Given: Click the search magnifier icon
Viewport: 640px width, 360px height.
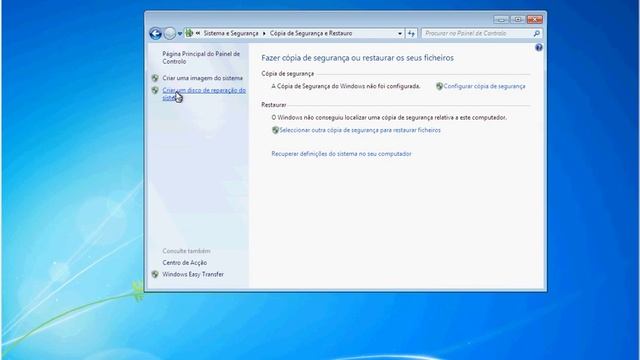Looking at the screenshot, I should click(537, 33).
